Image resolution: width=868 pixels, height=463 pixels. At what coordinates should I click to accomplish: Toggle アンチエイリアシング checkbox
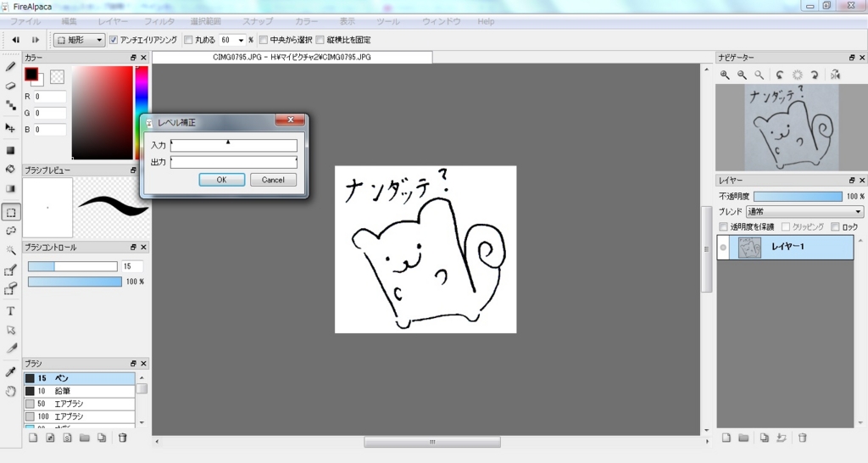click(114, 40)
